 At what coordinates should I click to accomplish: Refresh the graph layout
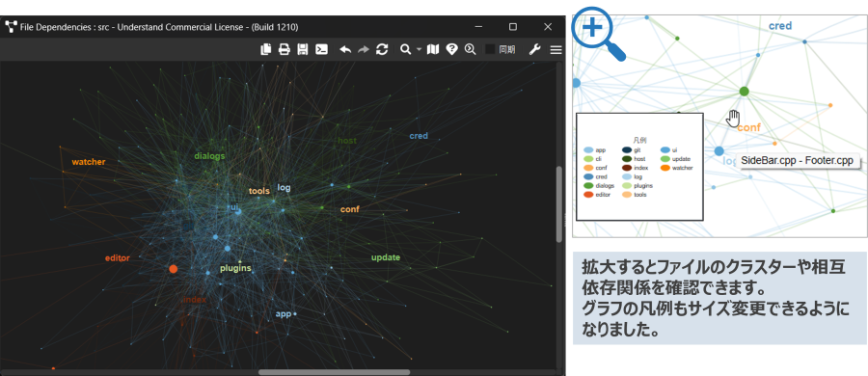381,49
